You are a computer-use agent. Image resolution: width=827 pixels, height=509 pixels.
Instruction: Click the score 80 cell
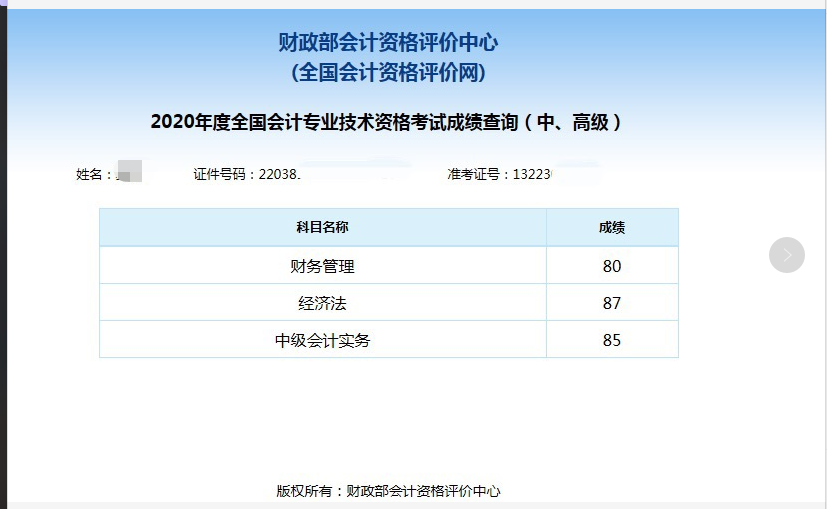(x=612, y=265)
